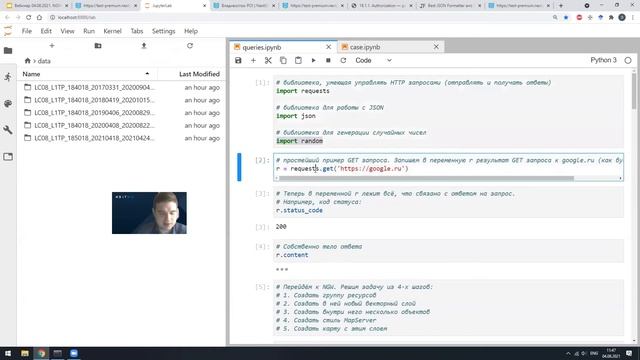
Task: Open the Commands palette sidebar tab
Action: point(8,104)
